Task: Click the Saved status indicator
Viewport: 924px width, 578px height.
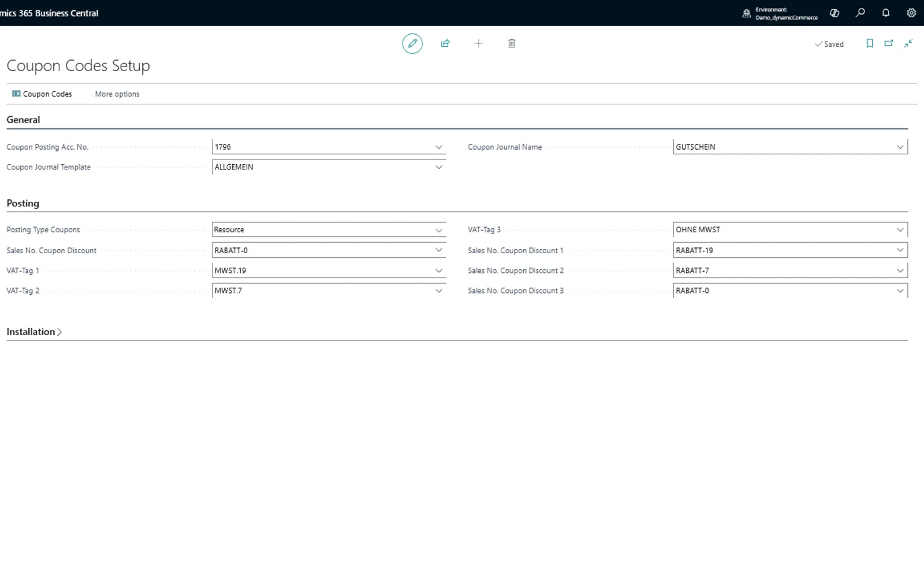Action: point(829,44)
